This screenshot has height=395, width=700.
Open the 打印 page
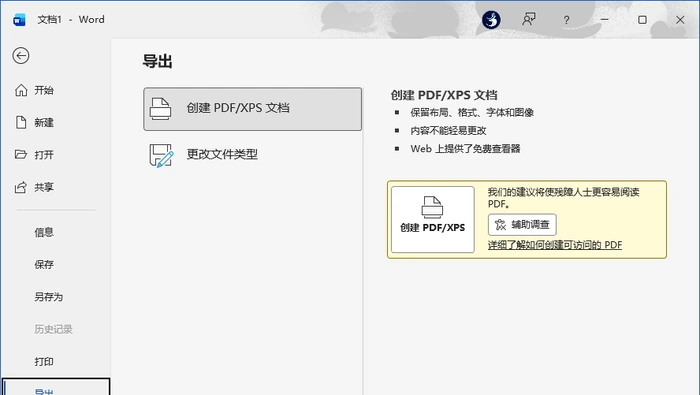point(44,362)
